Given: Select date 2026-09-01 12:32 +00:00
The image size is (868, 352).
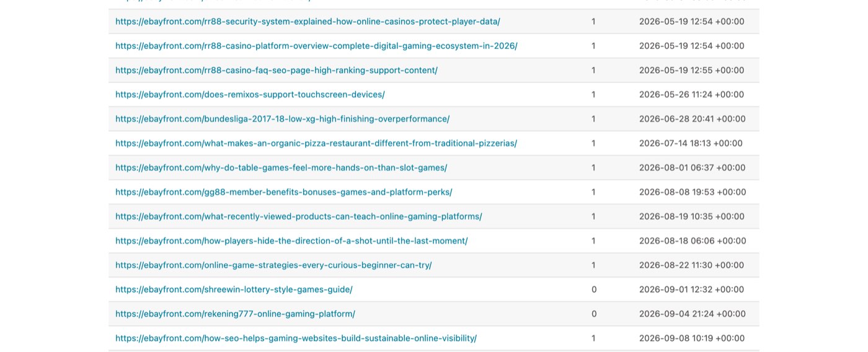Looking at the screenshot, I should (692, 289).
